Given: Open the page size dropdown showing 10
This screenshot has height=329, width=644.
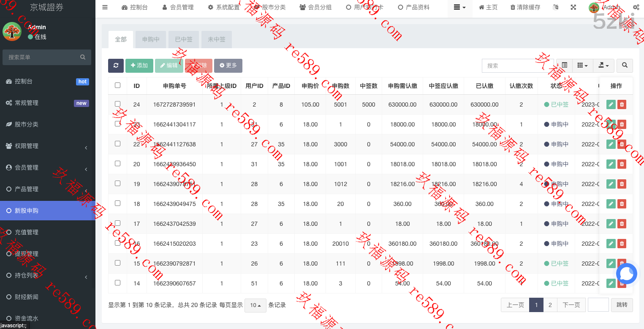Looking at the screenshot, I should coord(255,305).
